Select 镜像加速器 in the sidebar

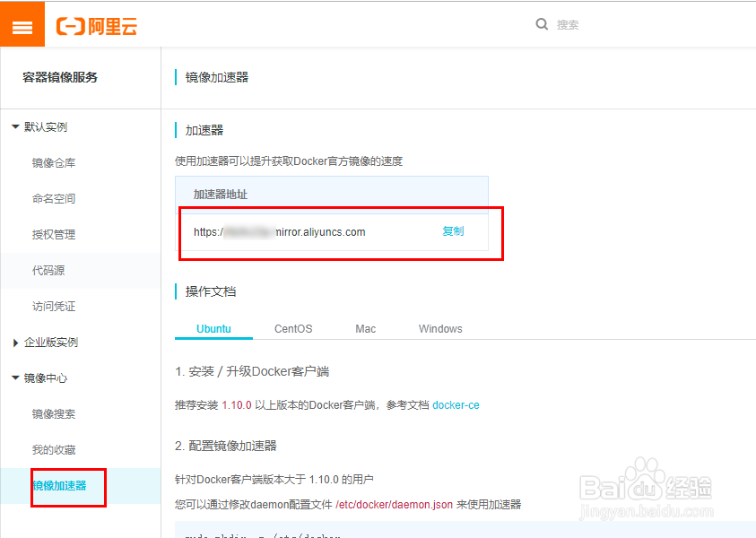click(59, 485)
